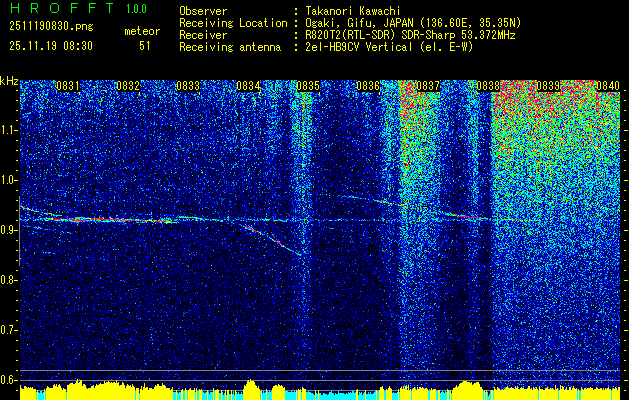Click the meteor label
The height and width of the screenshot is (400, 629).
click(142, 31)
